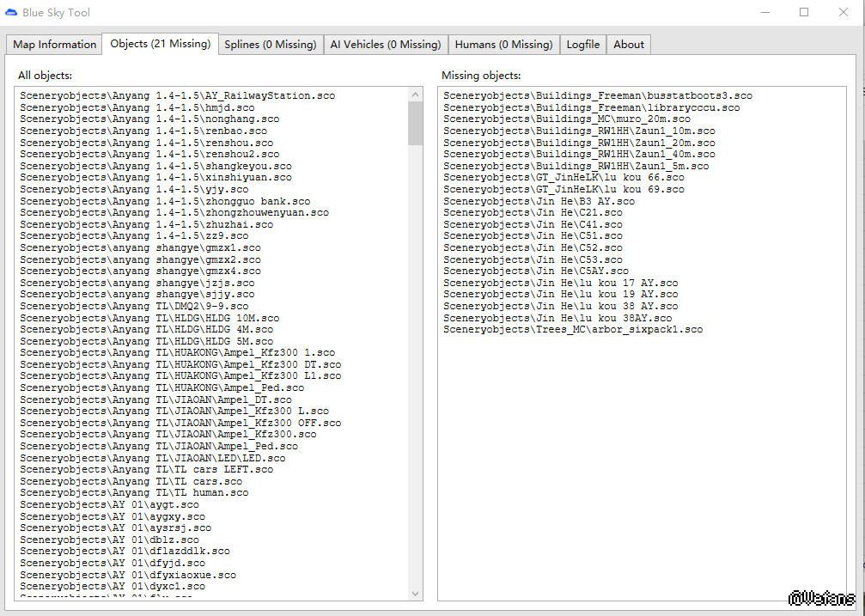Open the Objects (21 Missing) tab
The image size is (865, 616).
[160, 44]
